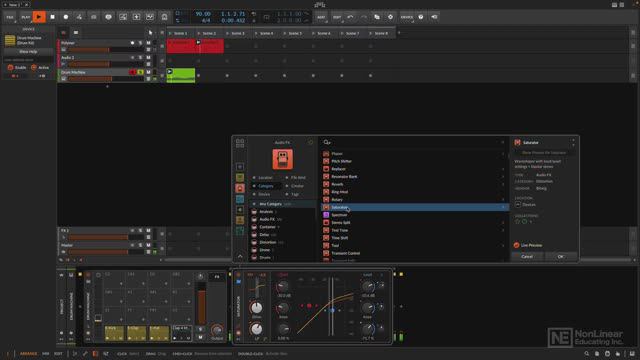Image resolution: width=640 pixels, height=360 pixels.
Task: Select the Creator filter option
Action: 297,186
